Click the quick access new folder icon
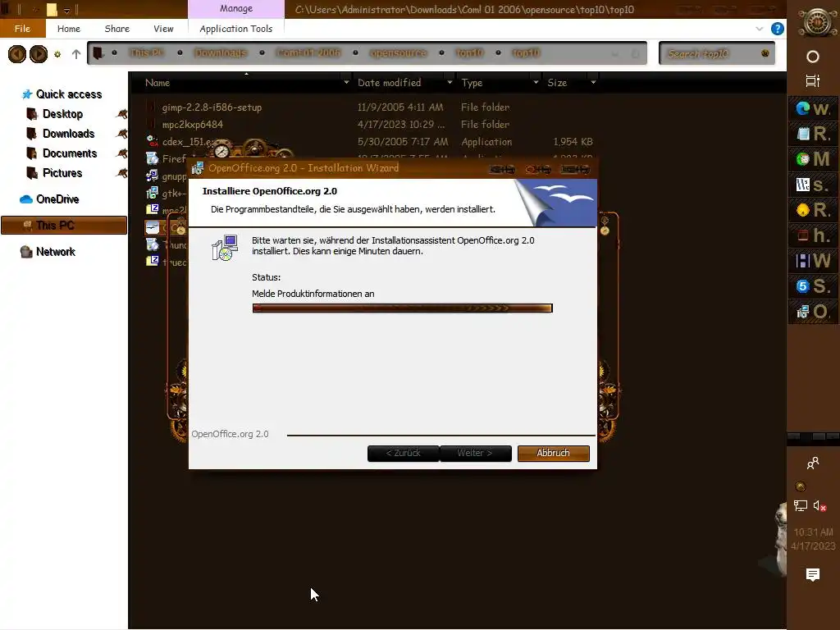The image size is (840, 630). point(52,9)
